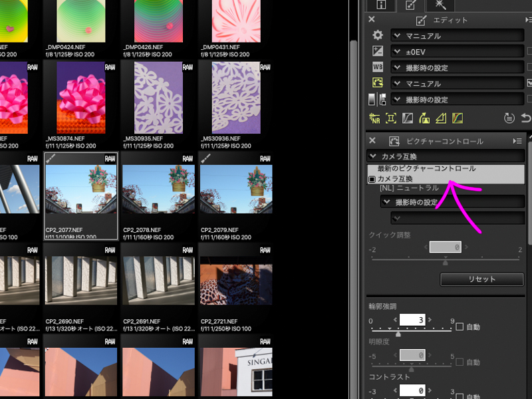Close the エディット panel
The image size is (532, 399).
(372, 19)
